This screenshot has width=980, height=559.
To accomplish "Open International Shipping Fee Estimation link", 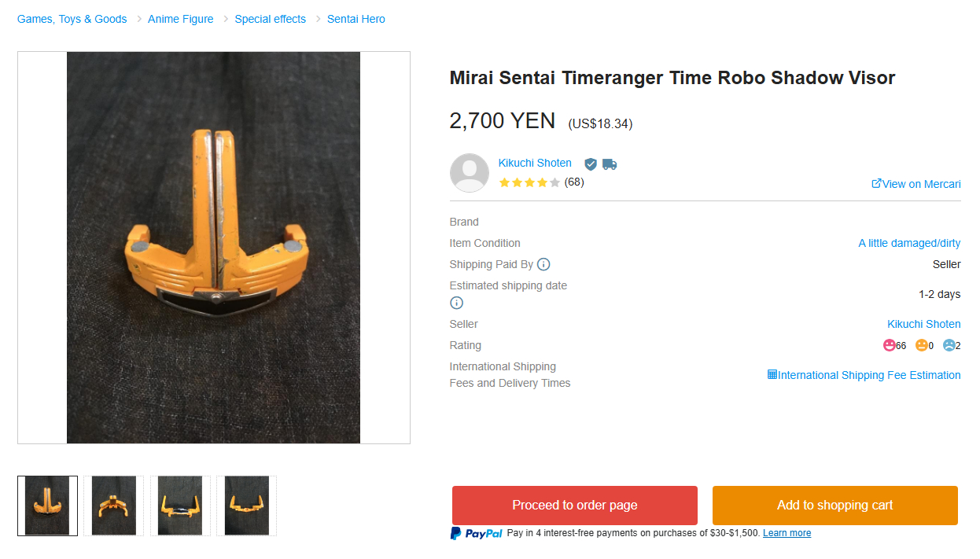I will [x=864, y=375].
